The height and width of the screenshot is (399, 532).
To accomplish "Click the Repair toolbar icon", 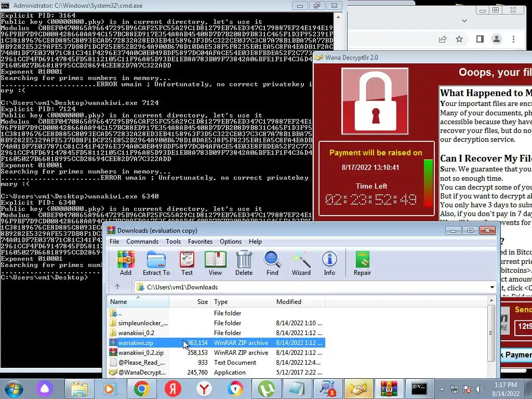I will tap(362, 263).
